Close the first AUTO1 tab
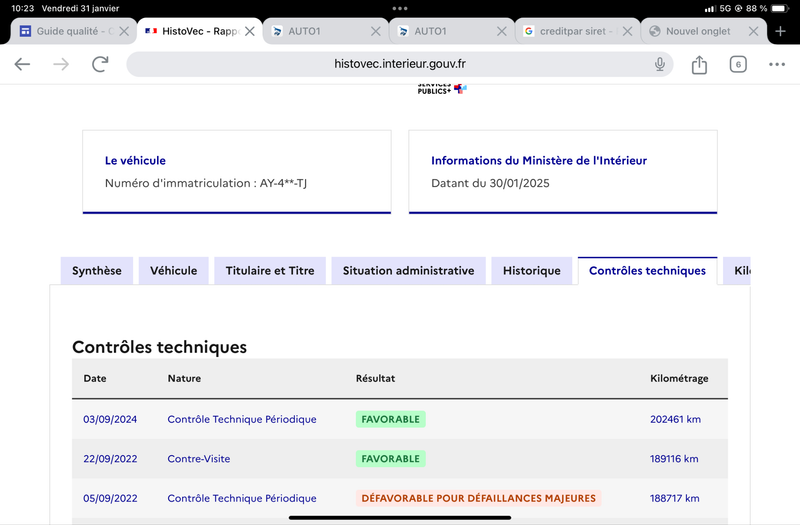Image resolution: width=800 pixels, height=525 pixels. (x=376, y=31)
